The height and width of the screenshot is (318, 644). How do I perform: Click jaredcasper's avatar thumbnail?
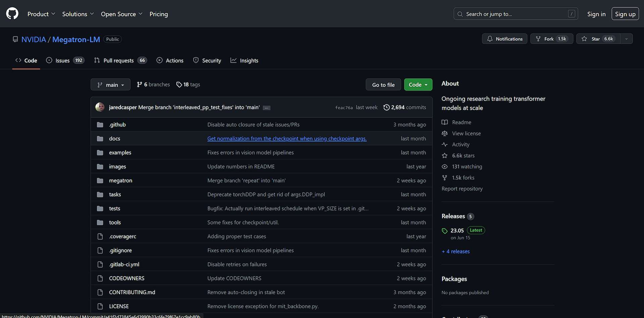(100, 107)
